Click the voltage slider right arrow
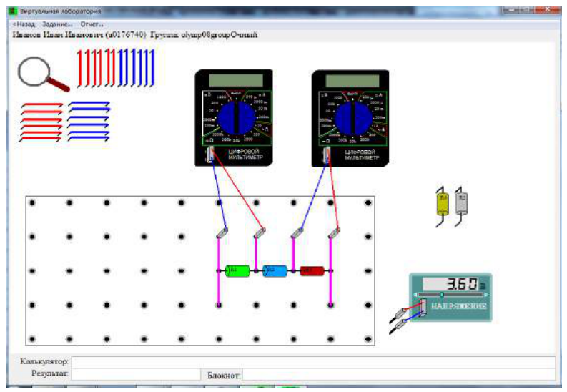The height and width of the screenshot is (392, 567). click(x=486, y=295)
